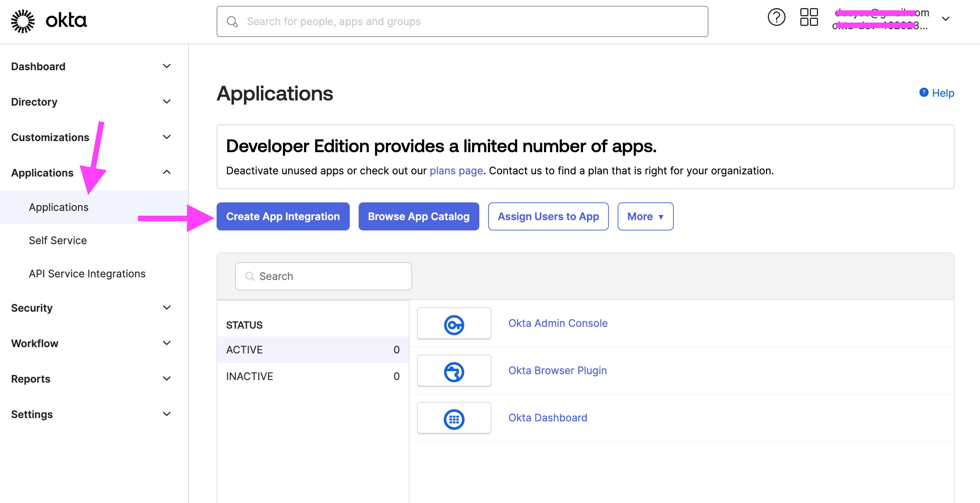Open the More dropdown menu
The width and height of the screenshot is (980, 503).
(x=646, y=216)
